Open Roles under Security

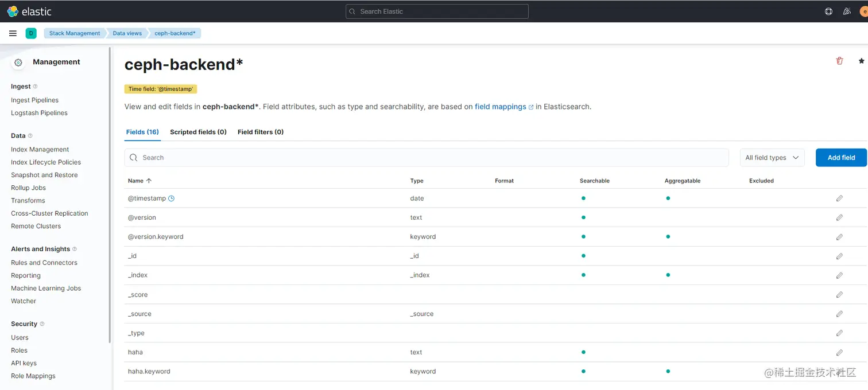tap(19, 350)
